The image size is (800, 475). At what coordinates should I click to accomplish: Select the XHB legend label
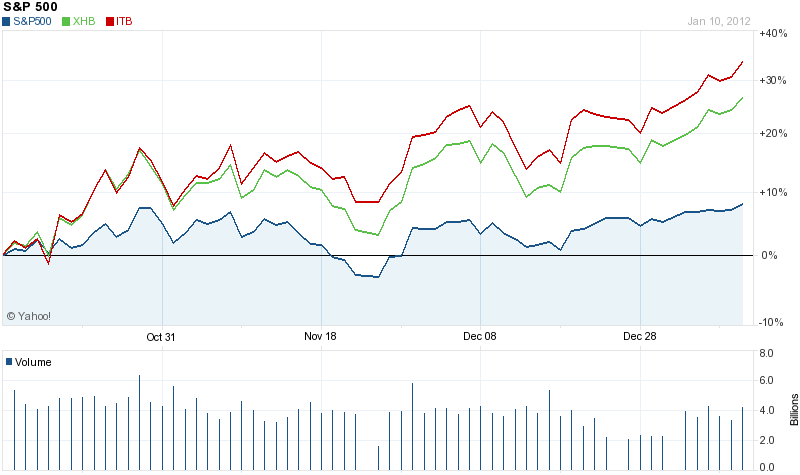click(85, 21)
